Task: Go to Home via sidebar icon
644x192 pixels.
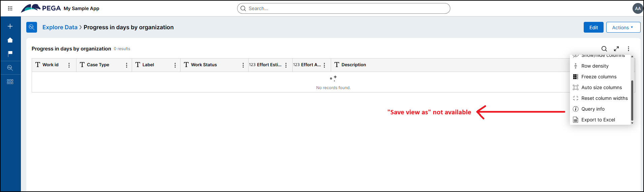Action: tap(10, 40)
